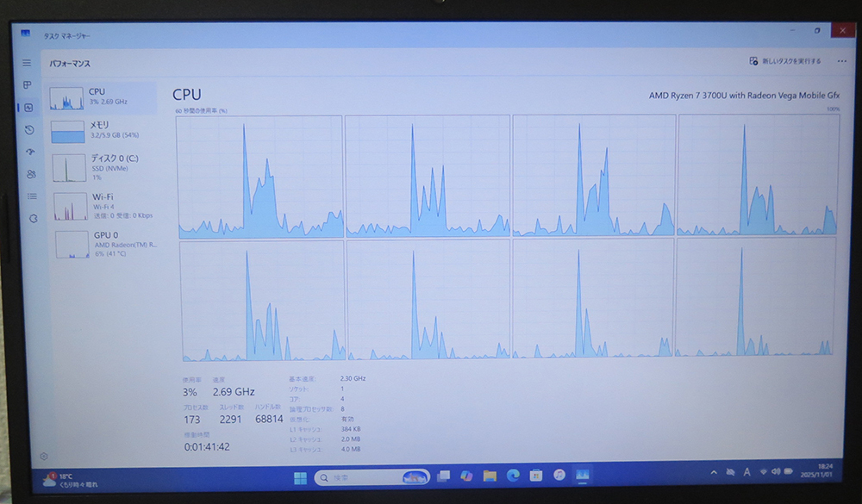
Task: Open the Wi-Fi network tray icon
Action: coord(763,471)
